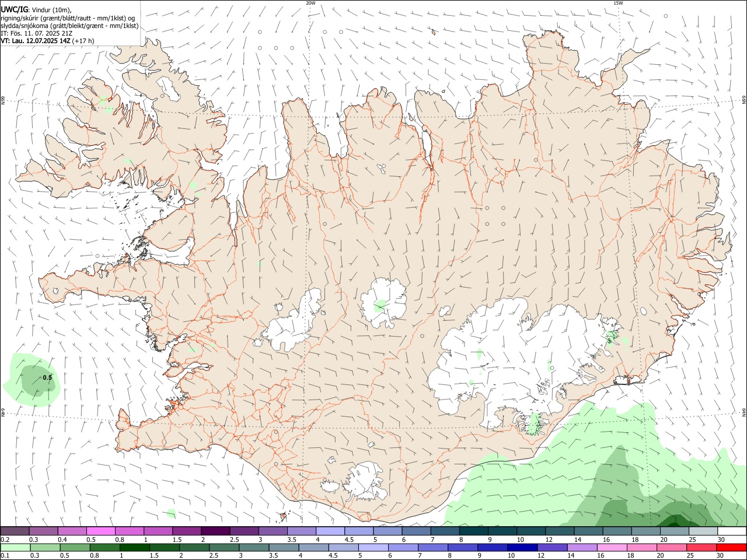Click the 'rigning/skúrir' rain legend description line

pos(68,17)
